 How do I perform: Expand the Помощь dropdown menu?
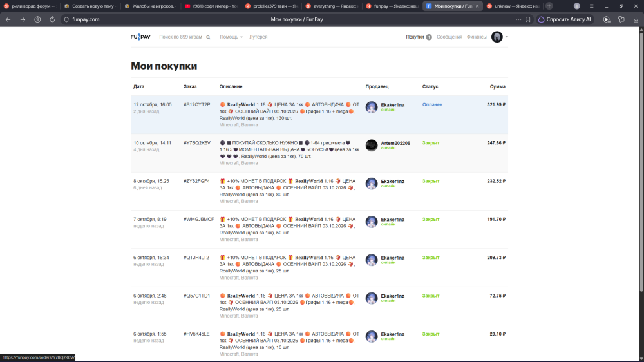pyautogui.click(x=231, y=37)
